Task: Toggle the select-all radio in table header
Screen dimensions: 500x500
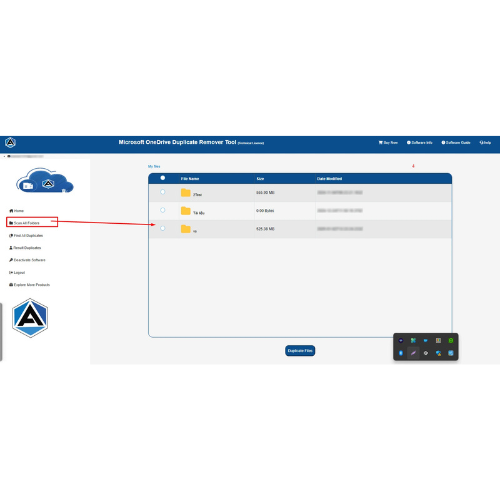Action: point(163,178)
